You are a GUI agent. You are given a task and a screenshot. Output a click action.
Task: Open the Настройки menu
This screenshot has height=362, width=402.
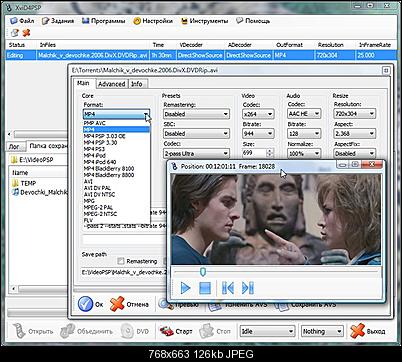point(153,21)
